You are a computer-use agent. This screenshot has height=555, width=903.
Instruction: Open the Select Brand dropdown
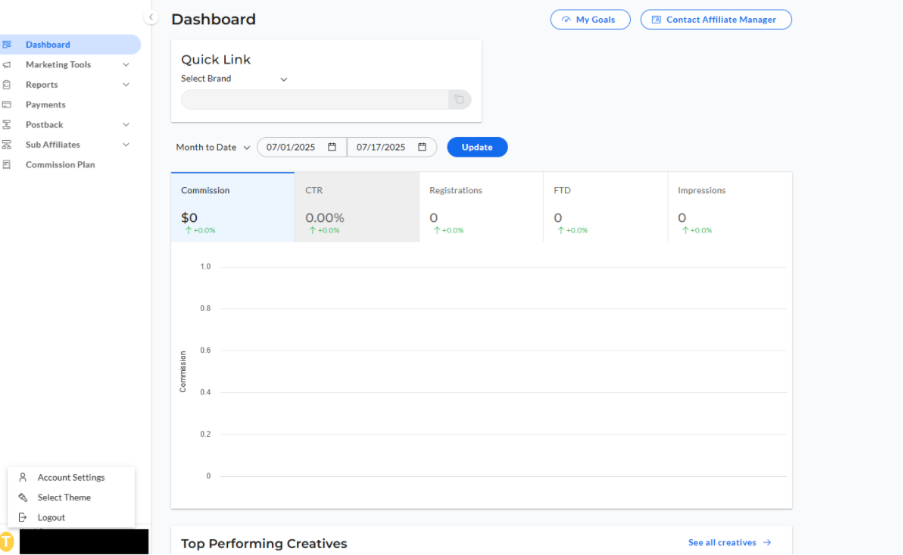coord(234,79)
